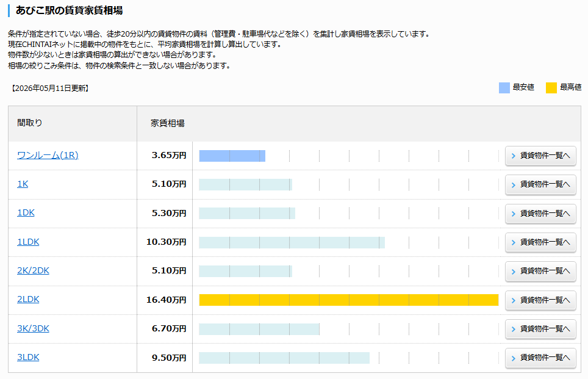Open the ワンルーム(1R) floor plan link
Image resolution: width=588 pixels, height=379 pixels.
pos(48,155)
